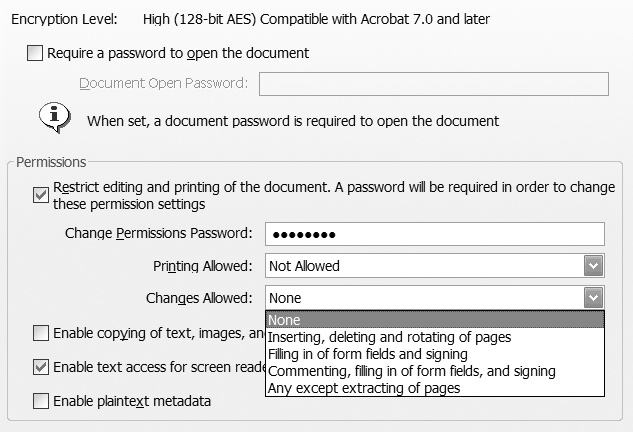Click the Change Permissions Password label
Screen dimensions: 633x432
pos(158,234)
